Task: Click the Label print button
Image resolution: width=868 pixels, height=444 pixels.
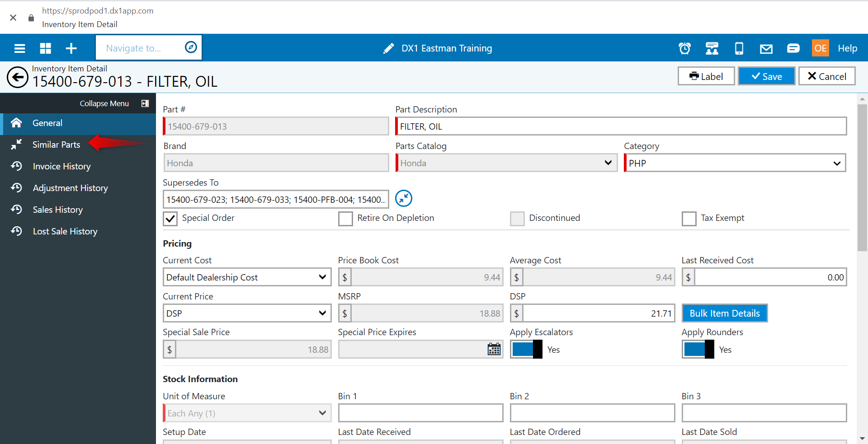Action: point(706,76)
